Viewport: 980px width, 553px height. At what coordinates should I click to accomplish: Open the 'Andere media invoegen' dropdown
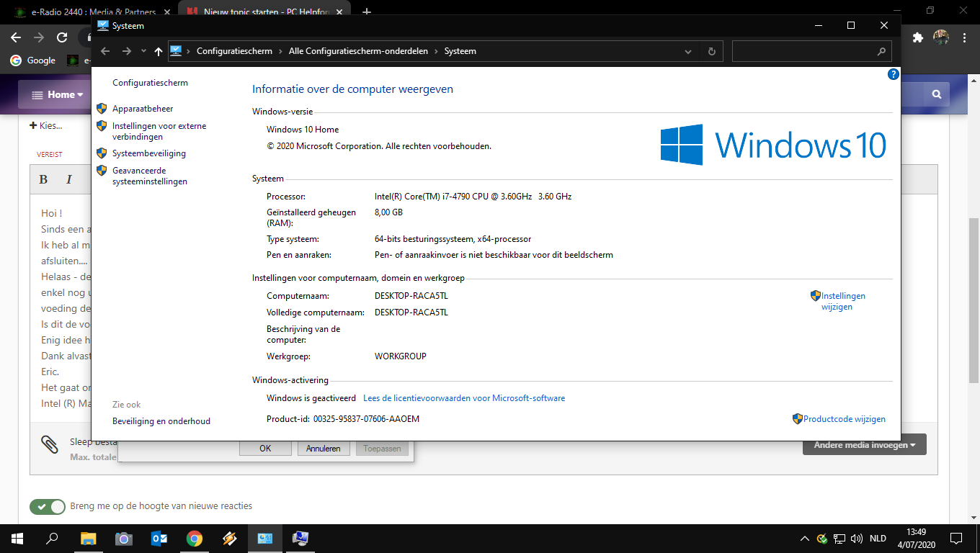click(x=864, y=445)
